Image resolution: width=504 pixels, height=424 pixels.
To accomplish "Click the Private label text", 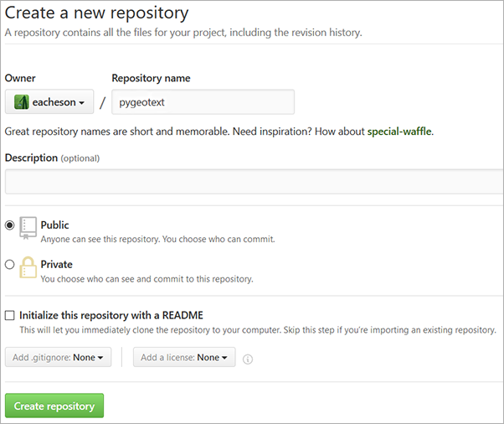I will pos(57,264).
